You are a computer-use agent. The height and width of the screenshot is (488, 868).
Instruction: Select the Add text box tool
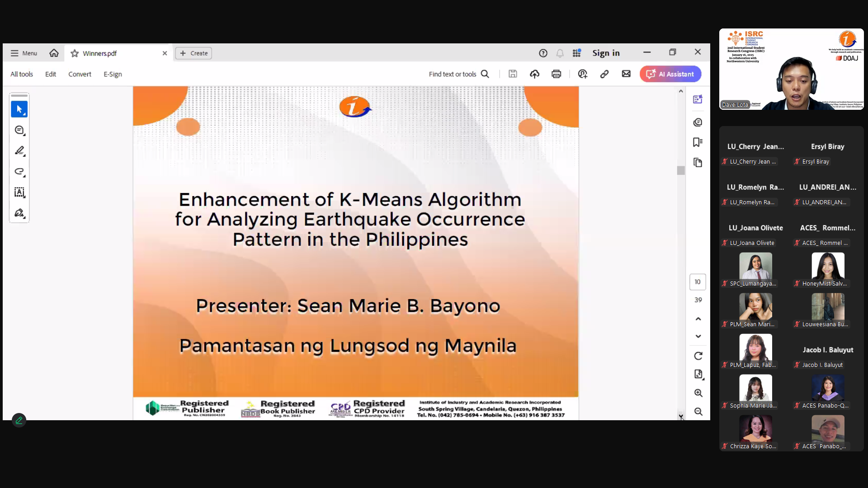tap(19, 192)
